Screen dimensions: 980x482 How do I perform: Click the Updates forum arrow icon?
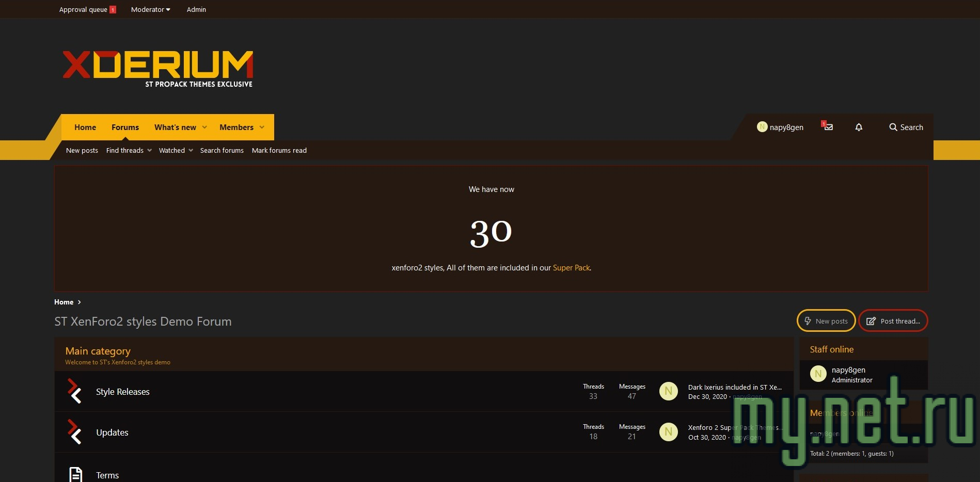pyautogui.click(x=75, y=432)
